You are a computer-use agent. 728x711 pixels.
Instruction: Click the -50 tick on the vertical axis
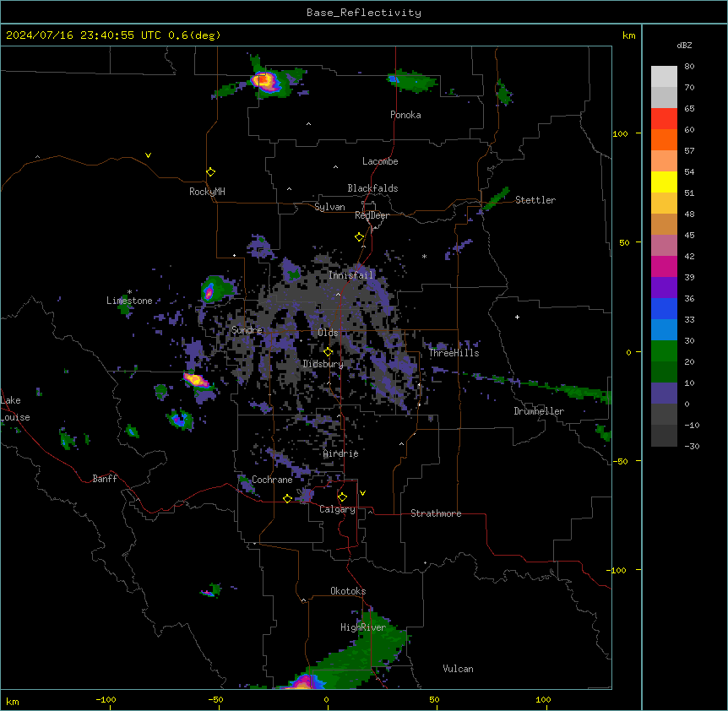tap(620, 461)
